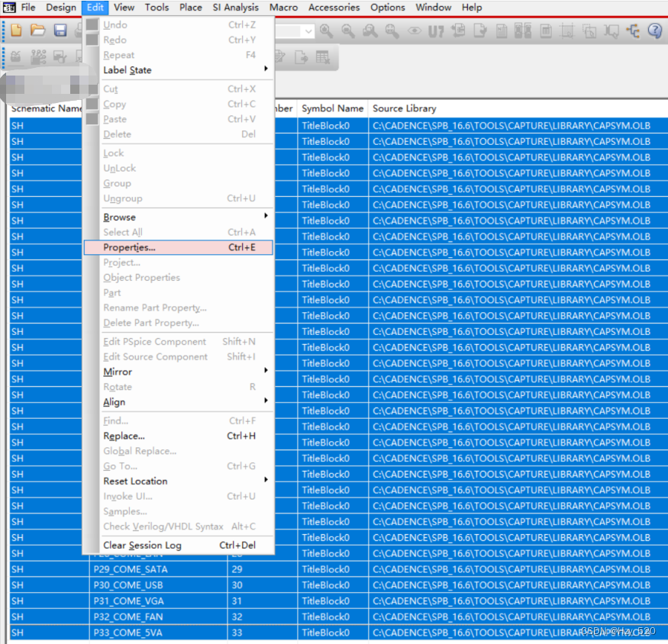
Task: Click the Save disk icon
Action: (60, 31)
